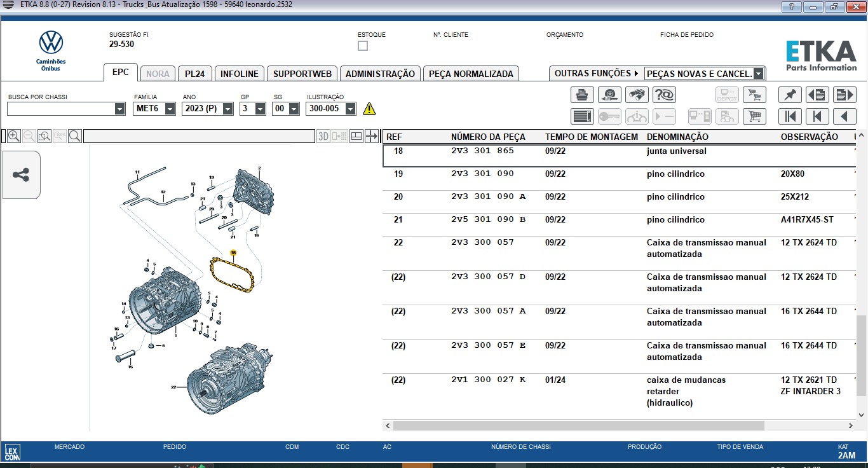Select part number 2V3 300 057 E
Screen dimensions: 868x468
pos(489,345)
